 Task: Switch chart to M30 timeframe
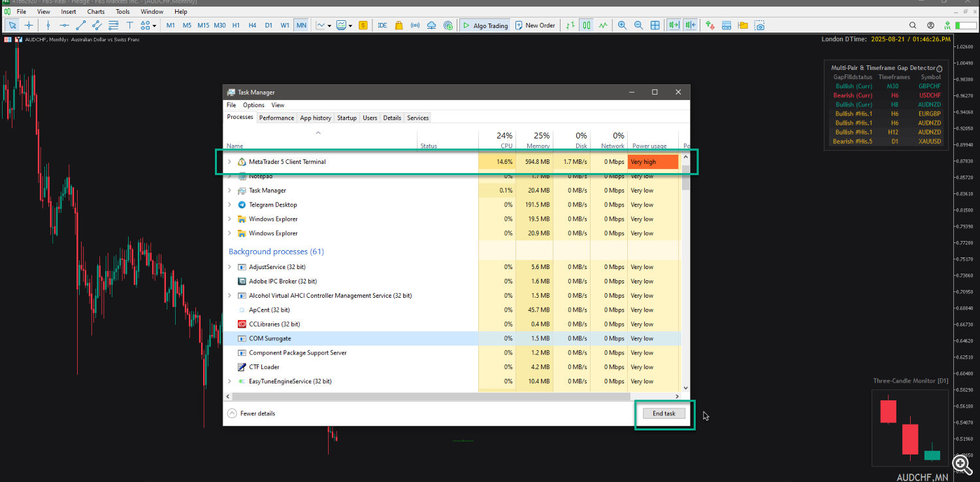point(219,25)
